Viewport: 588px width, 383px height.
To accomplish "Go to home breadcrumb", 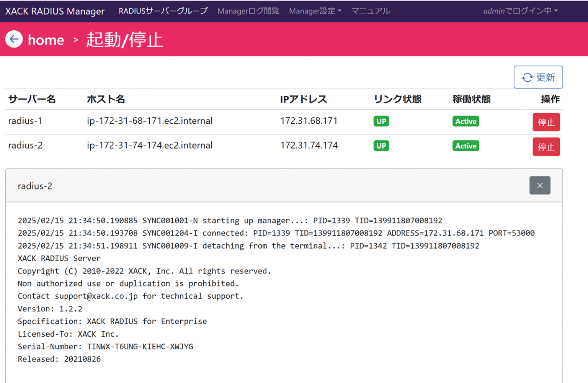I will 46,40.
